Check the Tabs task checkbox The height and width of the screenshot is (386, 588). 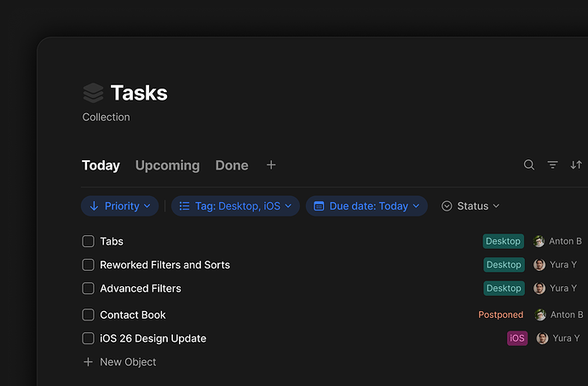(x=88, y=241)
